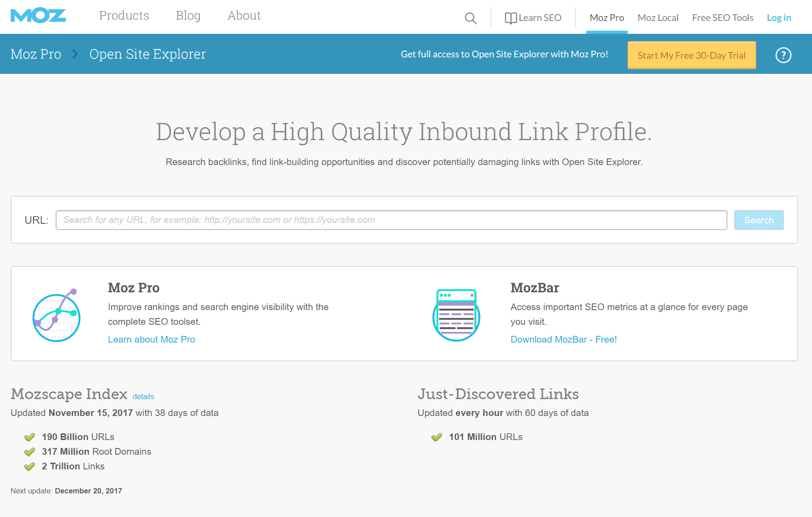The image size is (812, 517).
Task: Click 'Updated every hour' text
Action: point(461,413)
